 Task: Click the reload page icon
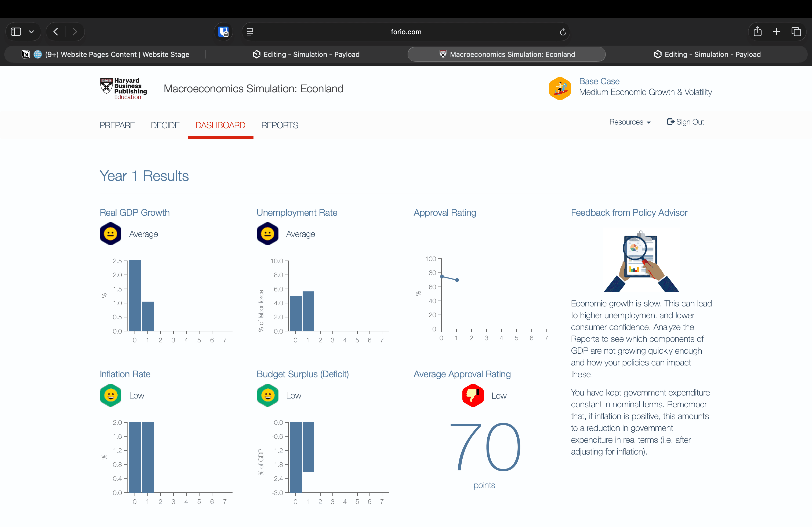563,32
